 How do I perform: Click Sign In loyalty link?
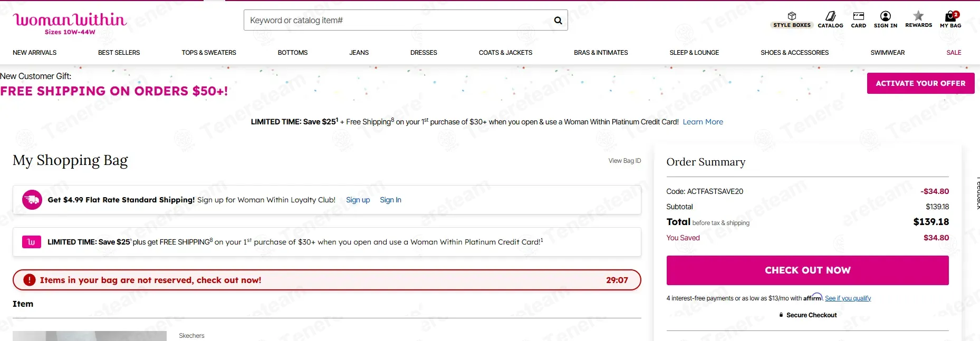390,200
